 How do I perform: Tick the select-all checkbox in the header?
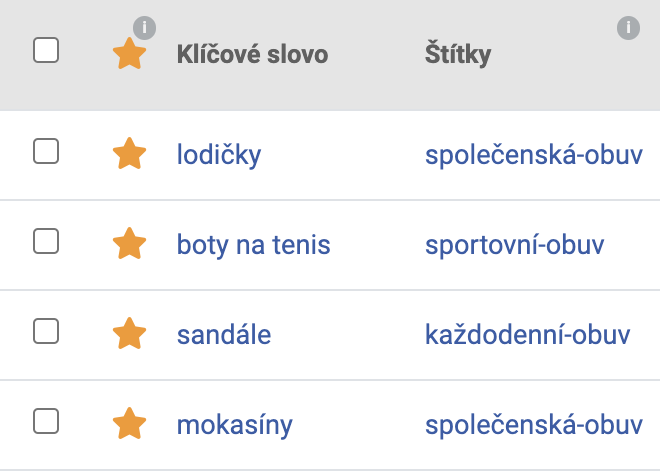(x=46, y=50)
